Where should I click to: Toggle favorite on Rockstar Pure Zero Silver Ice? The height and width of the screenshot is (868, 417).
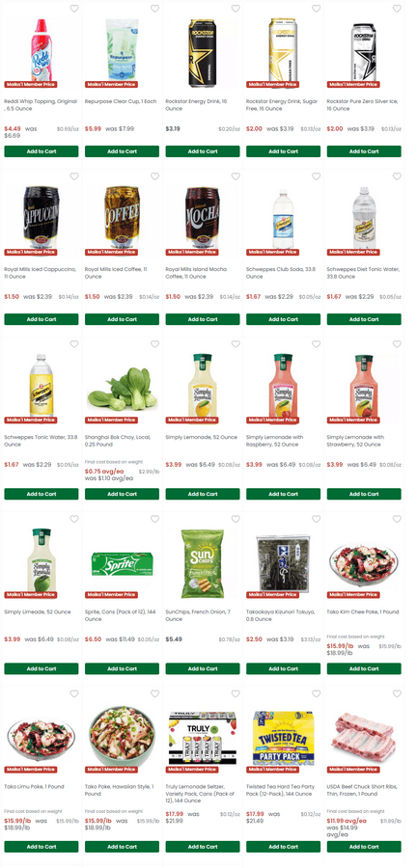tap(397, 9)
